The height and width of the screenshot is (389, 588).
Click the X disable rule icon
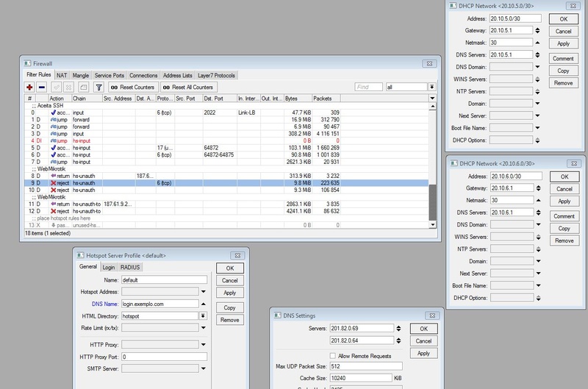coord(69,87)
